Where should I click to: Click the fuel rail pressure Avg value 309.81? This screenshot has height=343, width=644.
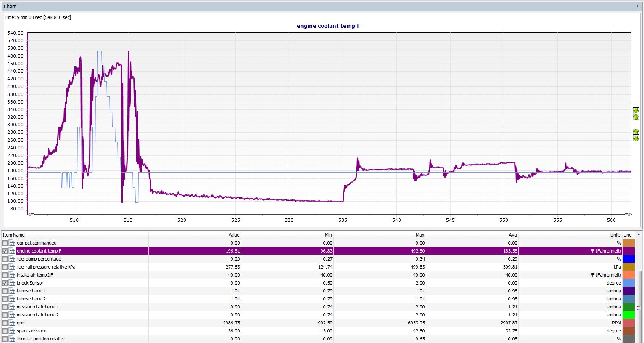point(509,267)
